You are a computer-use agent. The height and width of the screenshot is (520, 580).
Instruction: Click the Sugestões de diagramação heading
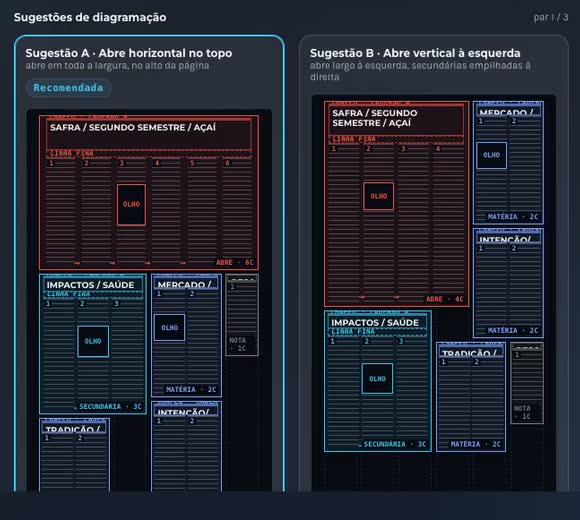(90, 17)
